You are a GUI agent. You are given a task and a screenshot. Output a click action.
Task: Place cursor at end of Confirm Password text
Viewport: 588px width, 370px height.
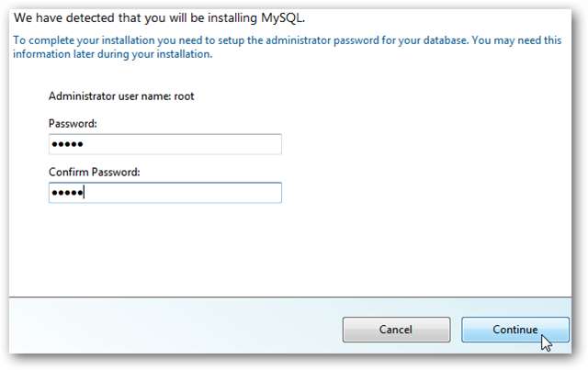[84, 193]
